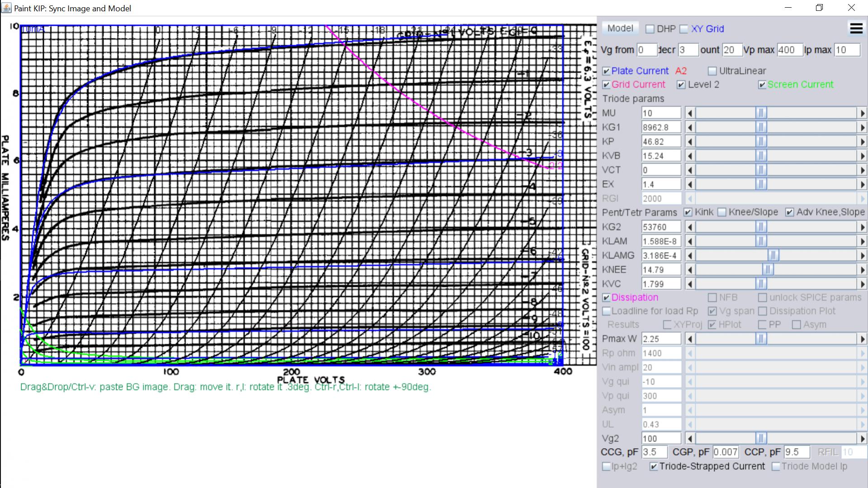Increase Pmax W with right arrow
Image resolution: width=868 pixels, height=488 pixels.
pos(862,339)
